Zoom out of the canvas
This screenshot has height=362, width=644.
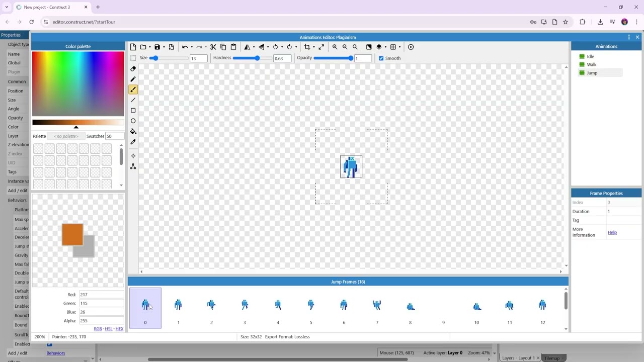click(x=345, y=47)
